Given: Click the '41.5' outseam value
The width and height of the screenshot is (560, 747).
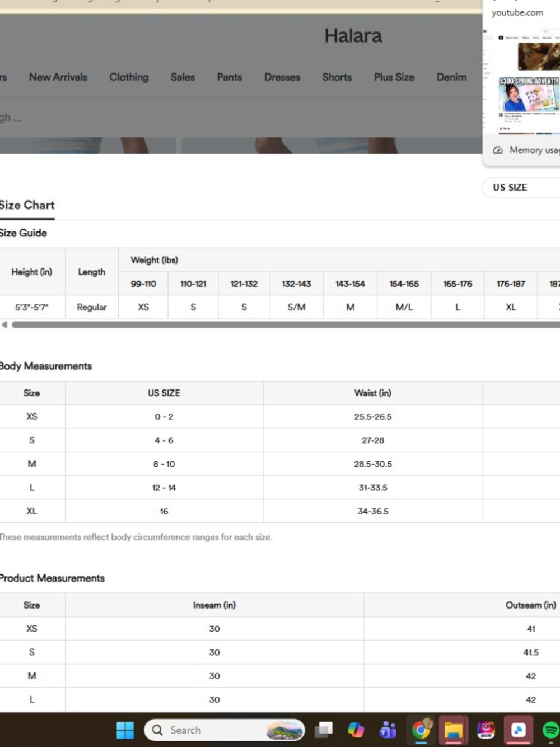Looking at the screenshot, I should tap(531, 652).
